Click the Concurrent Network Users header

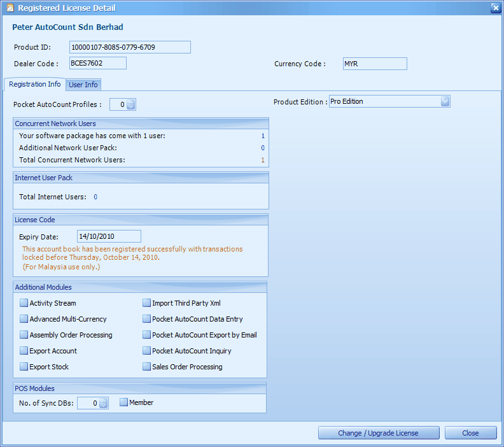pyautogui.click(x=141, y=124)
